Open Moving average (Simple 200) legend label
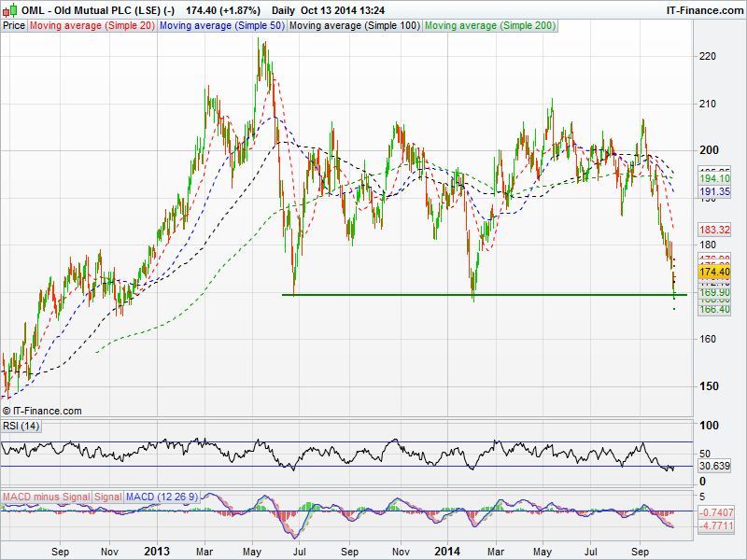The width and height of the screenshot is (747, 560). click(x=489, y=25)
